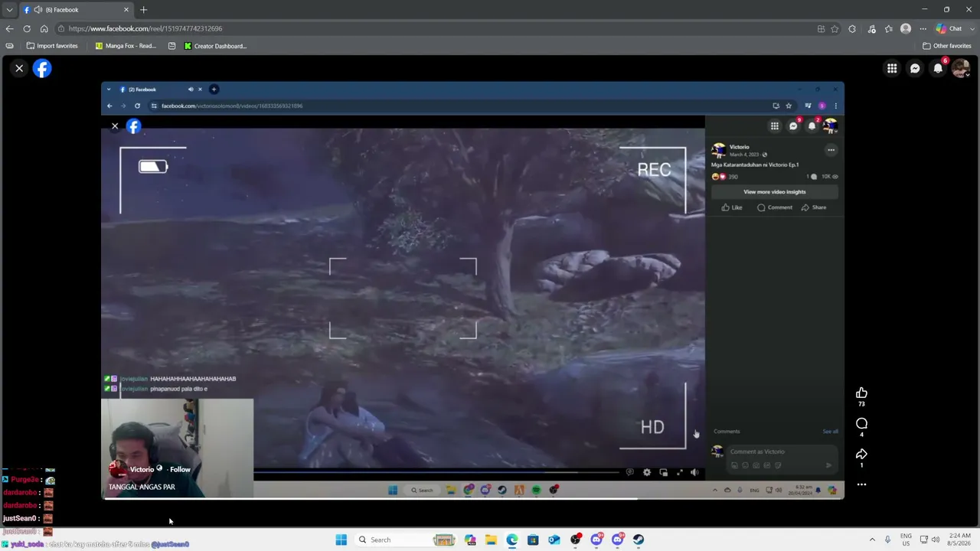The height and width of the screenshot is (551, 980).
Task: Close the Facebook reel viewer
Action: (x=19, y=68)
